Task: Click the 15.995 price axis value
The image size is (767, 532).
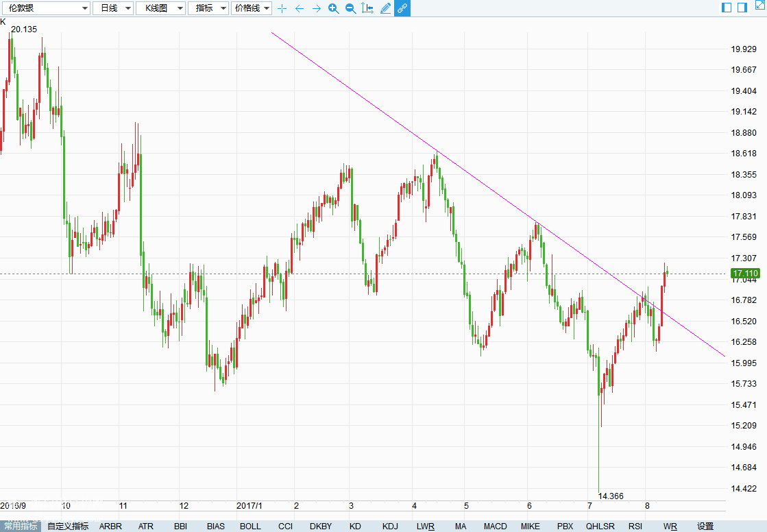Action: point(744,363)
